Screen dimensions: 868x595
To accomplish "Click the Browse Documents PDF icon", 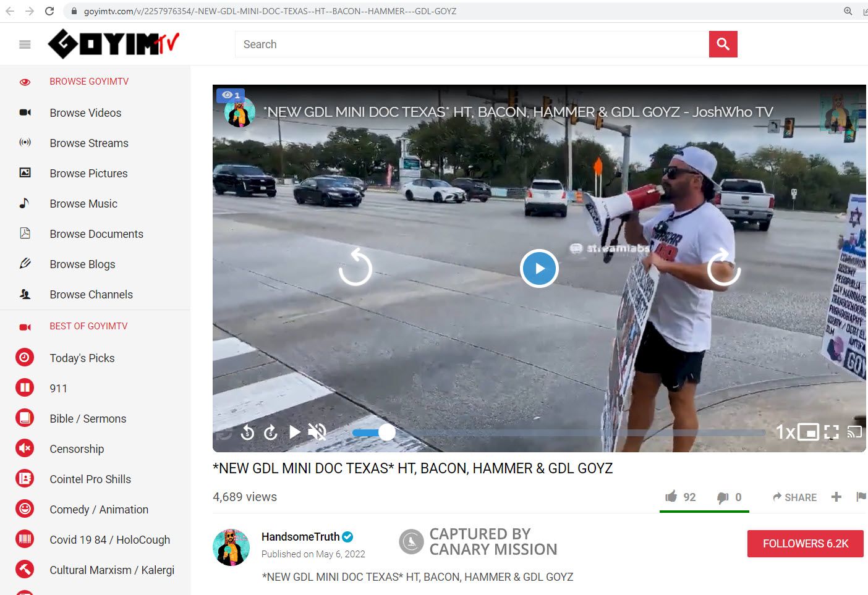I will click(x=25, y=234).
